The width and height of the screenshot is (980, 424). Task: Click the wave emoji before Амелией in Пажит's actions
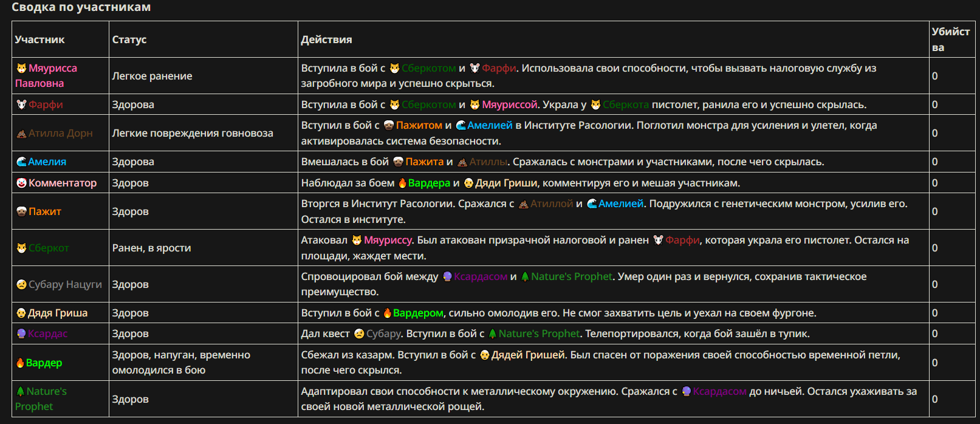592,203
